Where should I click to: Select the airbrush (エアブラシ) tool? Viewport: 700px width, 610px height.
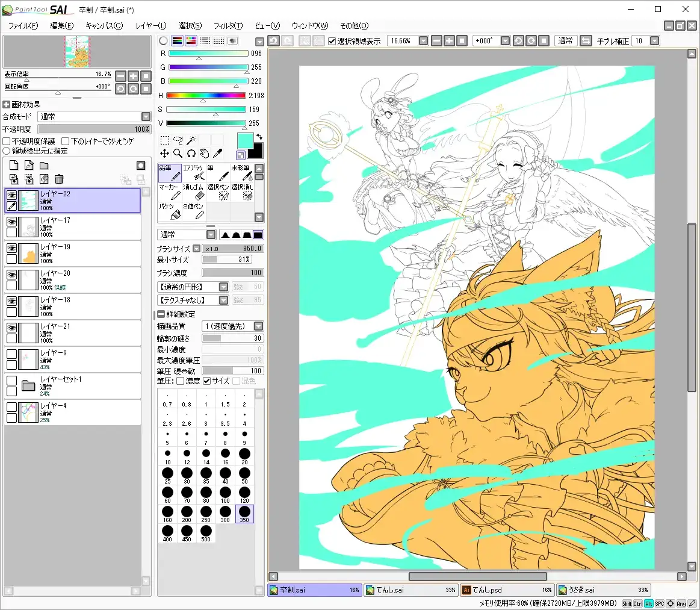click(x=194, y=173)
